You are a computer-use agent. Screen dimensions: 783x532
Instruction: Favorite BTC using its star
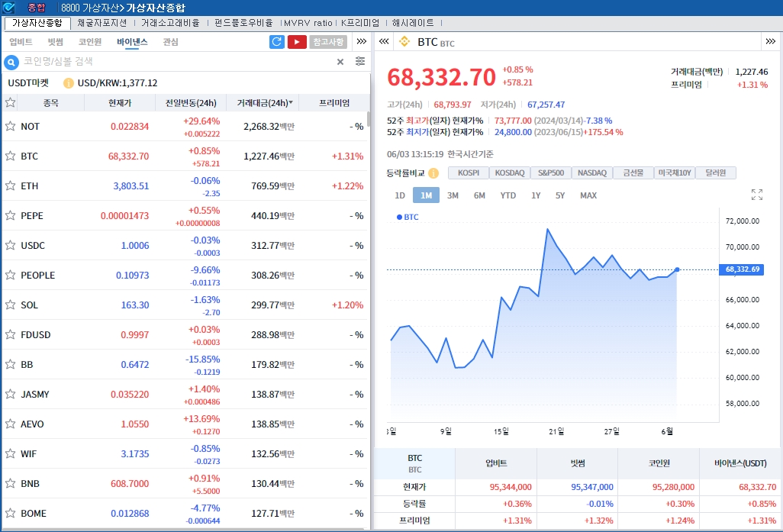(x=11, y=156)
